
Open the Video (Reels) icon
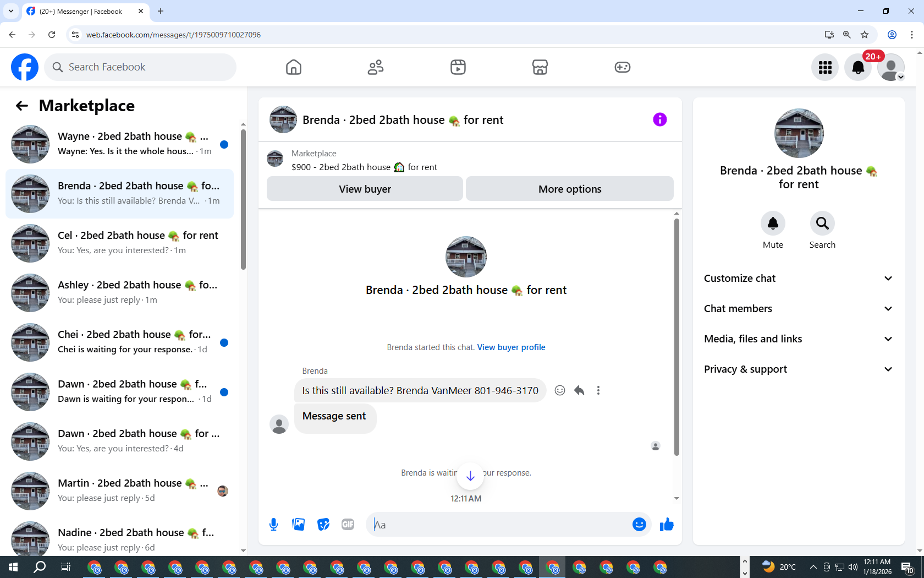[458, 67]
